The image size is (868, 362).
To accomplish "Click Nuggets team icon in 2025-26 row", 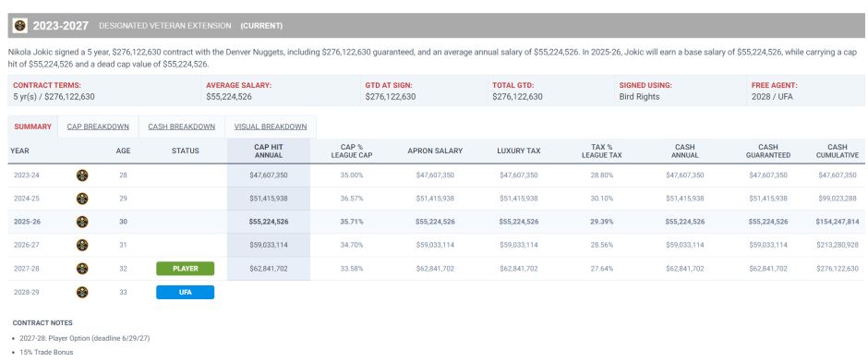I will (x=82, y=222).
